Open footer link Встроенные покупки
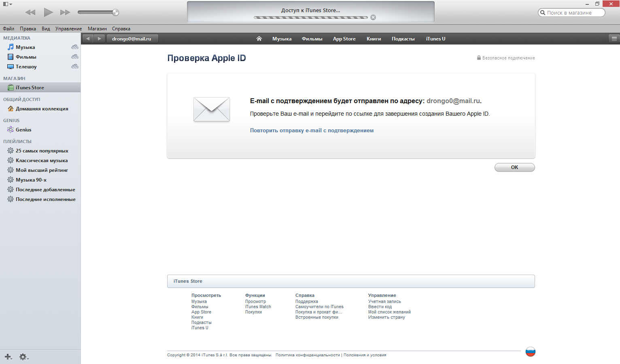Image resolution: width=620 pixels, height=364 pixels. pyautogui.click(x=316, y=317)
